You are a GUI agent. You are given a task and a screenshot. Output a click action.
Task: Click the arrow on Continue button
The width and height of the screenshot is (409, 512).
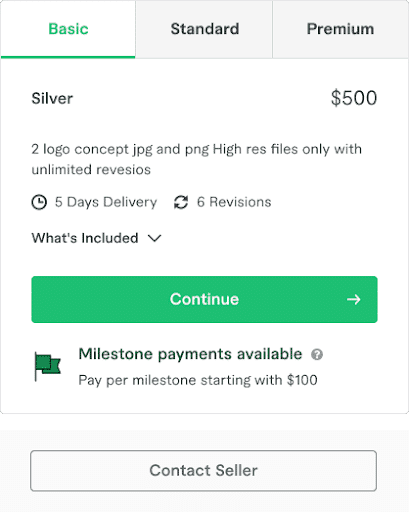354,299
